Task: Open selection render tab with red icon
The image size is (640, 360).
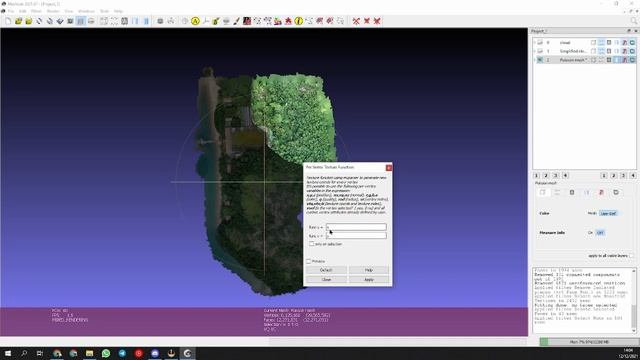Action: (601, 192)
